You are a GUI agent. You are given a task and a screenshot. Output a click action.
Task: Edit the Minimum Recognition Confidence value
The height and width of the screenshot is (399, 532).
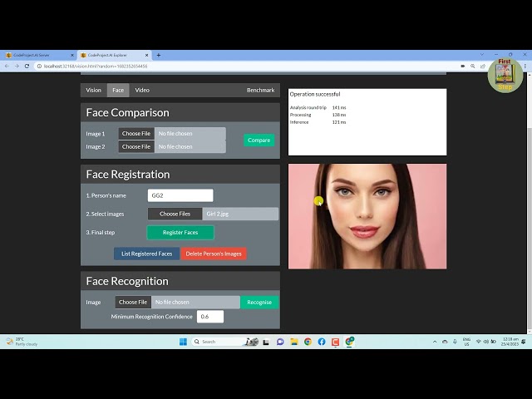[210, 317]
